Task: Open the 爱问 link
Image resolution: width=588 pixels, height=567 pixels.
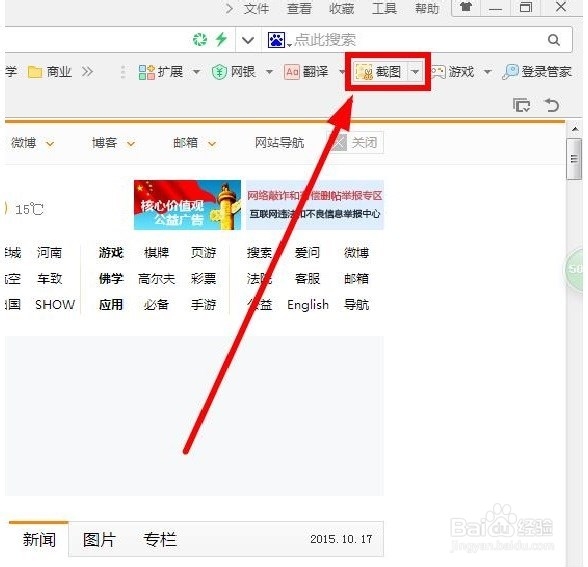Action: 308,253
